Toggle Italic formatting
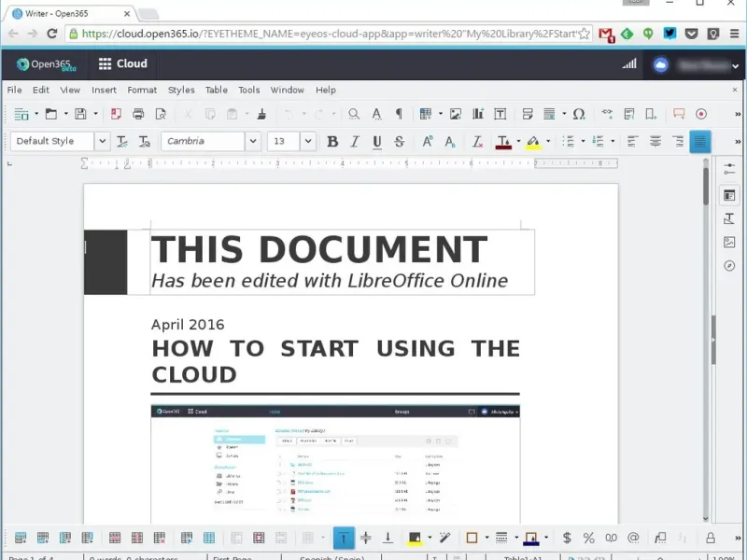Viewport: 747px width, 560px height. (x=355, y=142)
